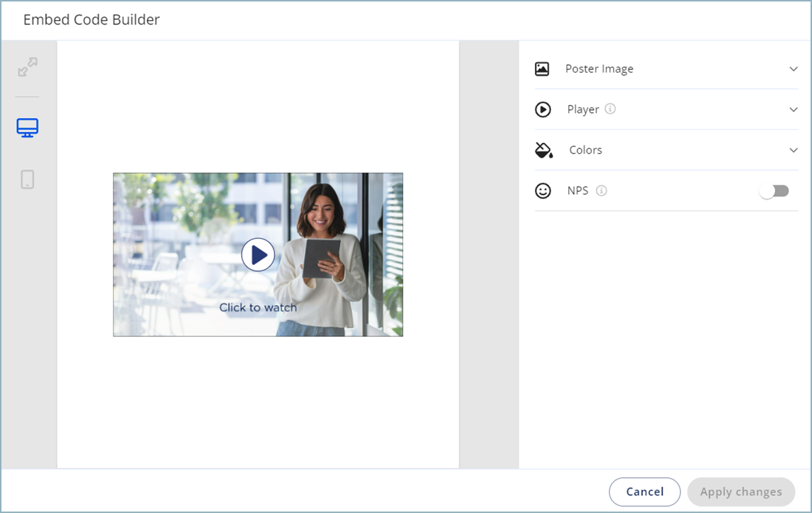Click the Poster Image picture icon

pyautogui.click(x=542, y=69)
